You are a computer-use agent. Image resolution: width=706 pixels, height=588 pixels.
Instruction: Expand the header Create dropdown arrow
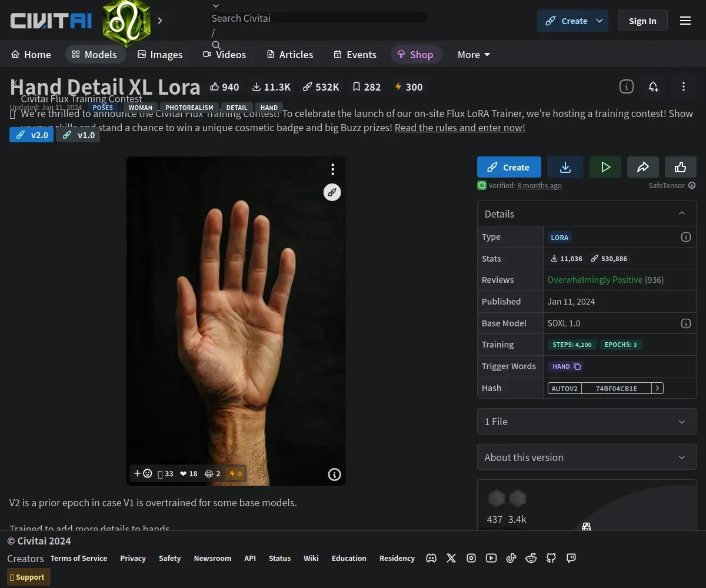point(600,21)
